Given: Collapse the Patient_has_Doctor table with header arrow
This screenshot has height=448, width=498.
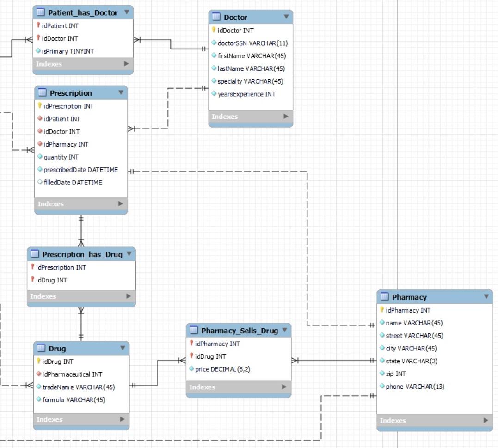Looking at the screenshot, I should click(x=127, y=12).
